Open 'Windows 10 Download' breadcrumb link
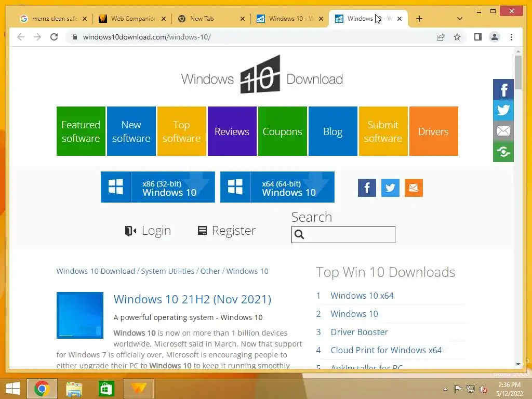This screenshot has width=532, height=399. click(96, 271)
